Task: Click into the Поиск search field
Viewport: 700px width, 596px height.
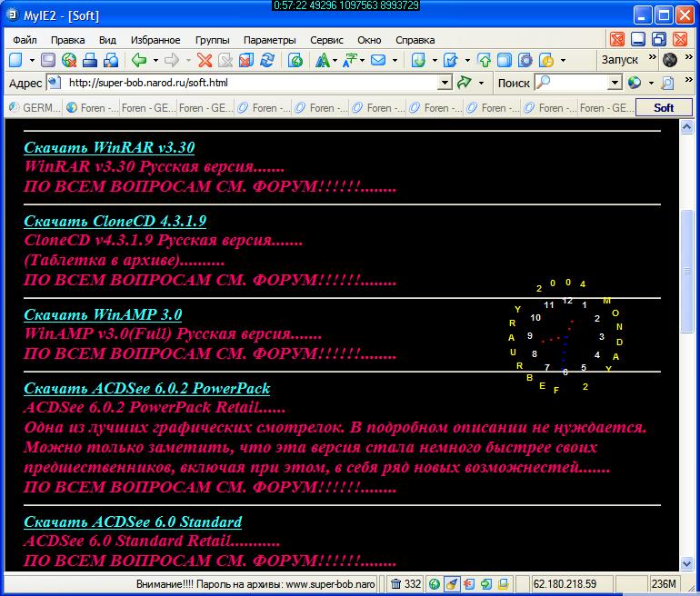Action: coord(577,83)
